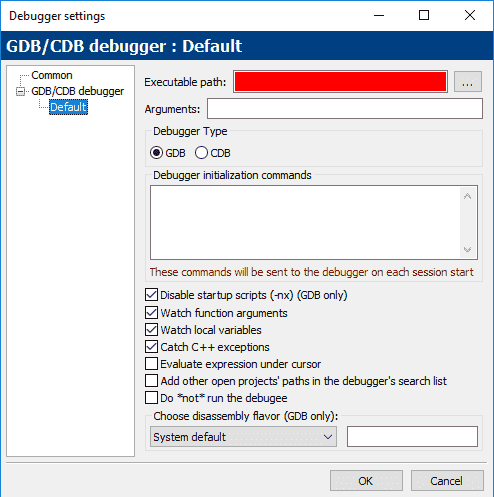Open the Common settings page

tap(52, 75)
